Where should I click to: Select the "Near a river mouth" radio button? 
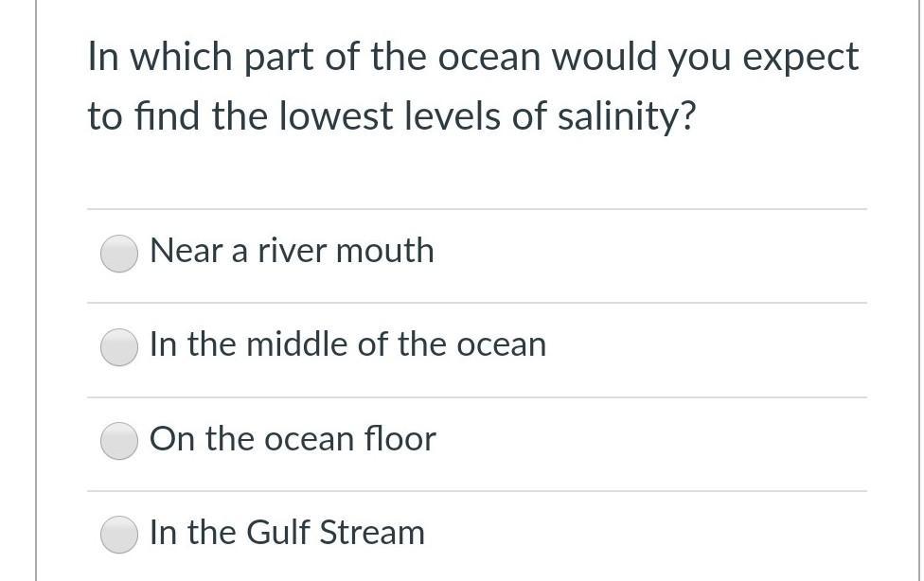pyautogui.click(x=119, y=253)
